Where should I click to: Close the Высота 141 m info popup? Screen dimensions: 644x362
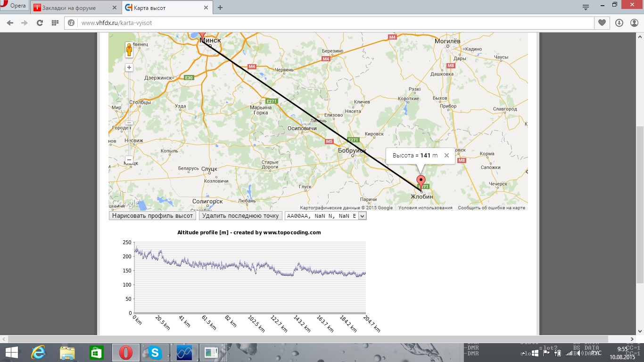point(446,156)
